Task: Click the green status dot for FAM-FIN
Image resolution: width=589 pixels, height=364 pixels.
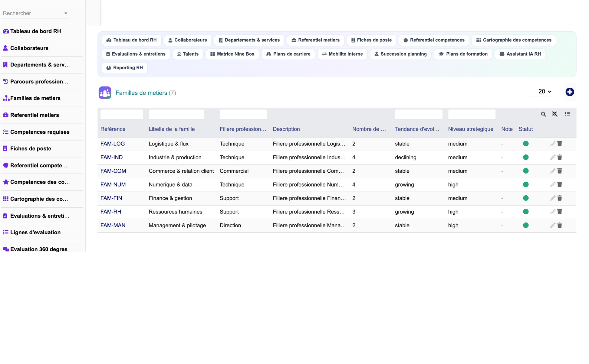Action: click(526, 198)
